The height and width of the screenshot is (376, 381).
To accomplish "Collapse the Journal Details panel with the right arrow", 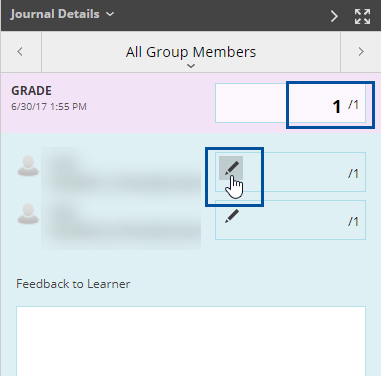I will point(334,16).
